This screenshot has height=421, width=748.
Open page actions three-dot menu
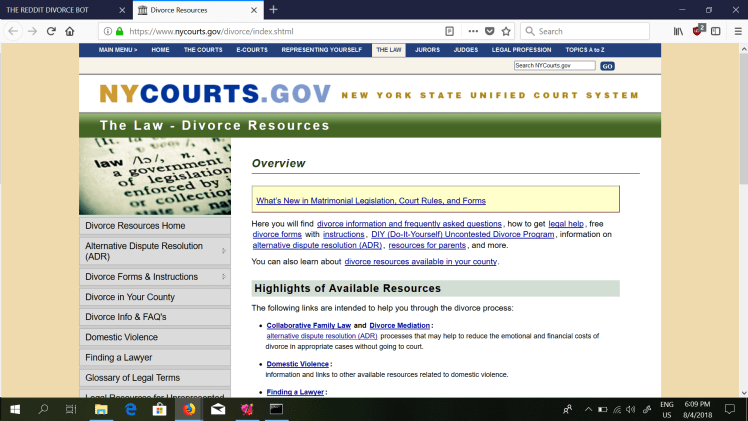click(x=473, y=31)
